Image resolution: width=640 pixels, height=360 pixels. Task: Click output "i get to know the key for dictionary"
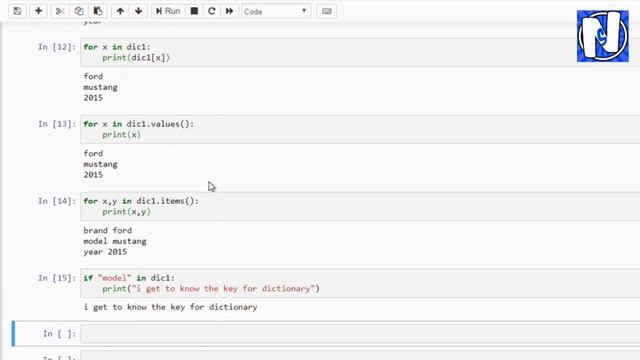[x=171, y=307]
